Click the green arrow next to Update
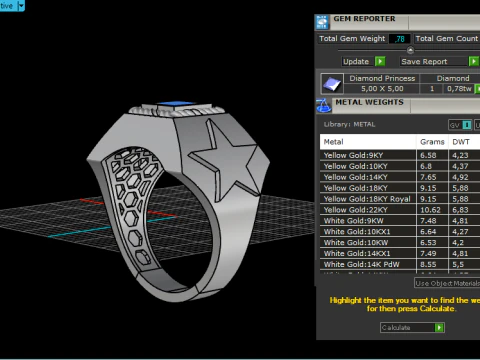This screenshot has height=360, width=480. 380,61
